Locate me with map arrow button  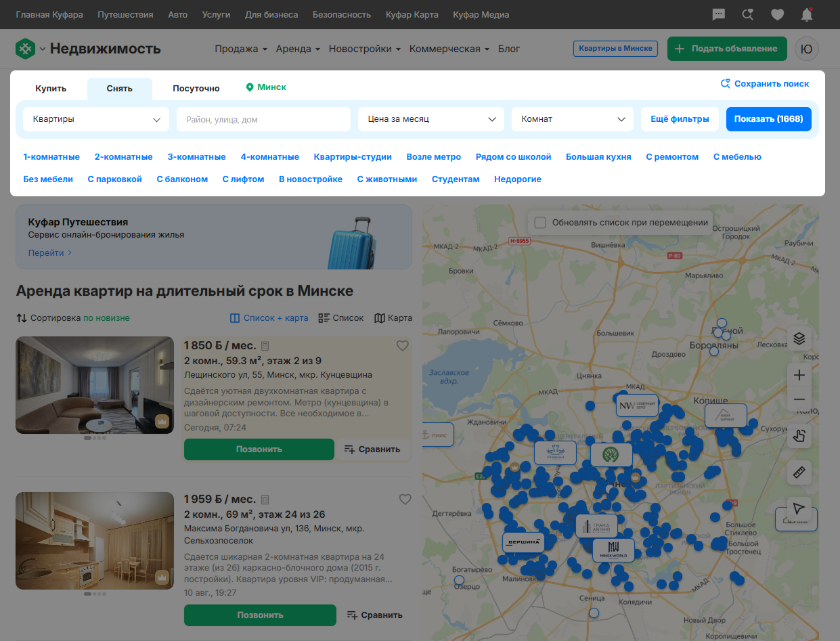pyautogui.click(x=799, y=508)
